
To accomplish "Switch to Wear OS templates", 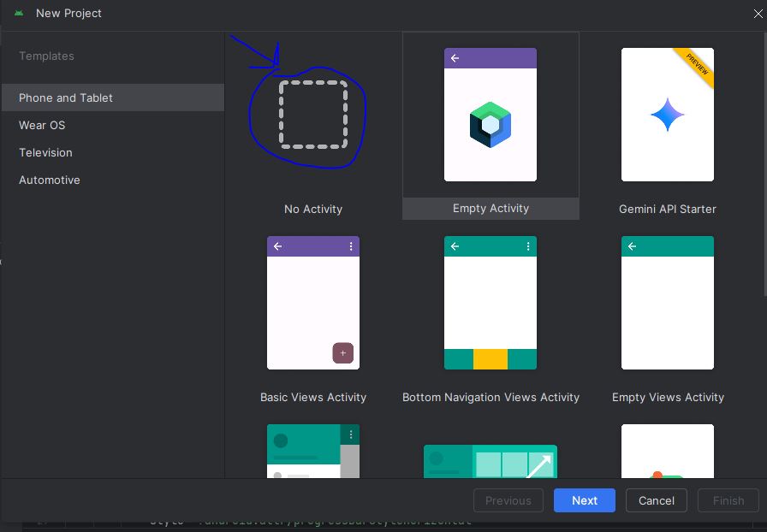I will [x=42, y=125].
